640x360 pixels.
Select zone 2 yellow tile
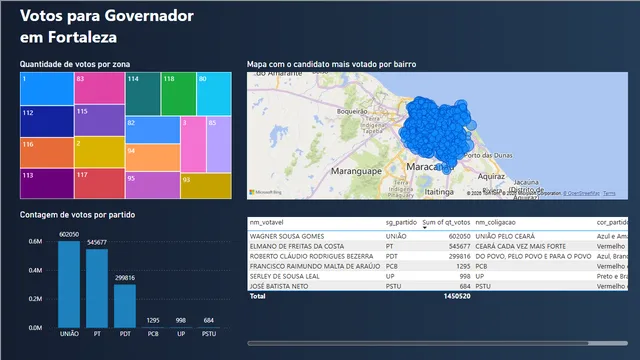point(100,152)
